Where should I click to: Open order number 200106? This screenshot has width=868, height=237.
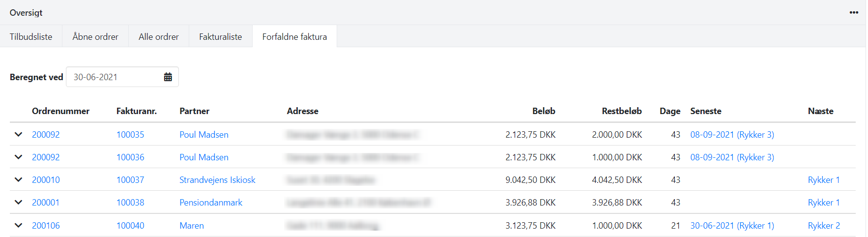[x=46, y=226]
